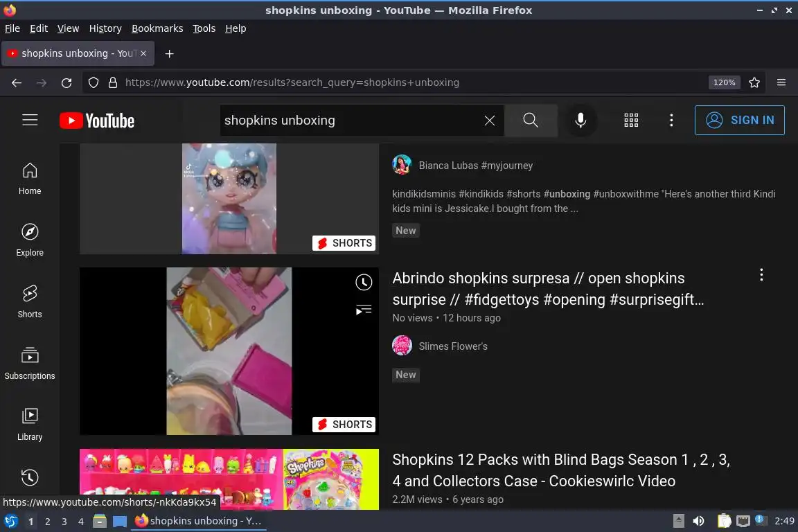Add Abrindo shopkins video to queue
The height and width of the screenshot is (532, 798).
(x=364, y=310)
